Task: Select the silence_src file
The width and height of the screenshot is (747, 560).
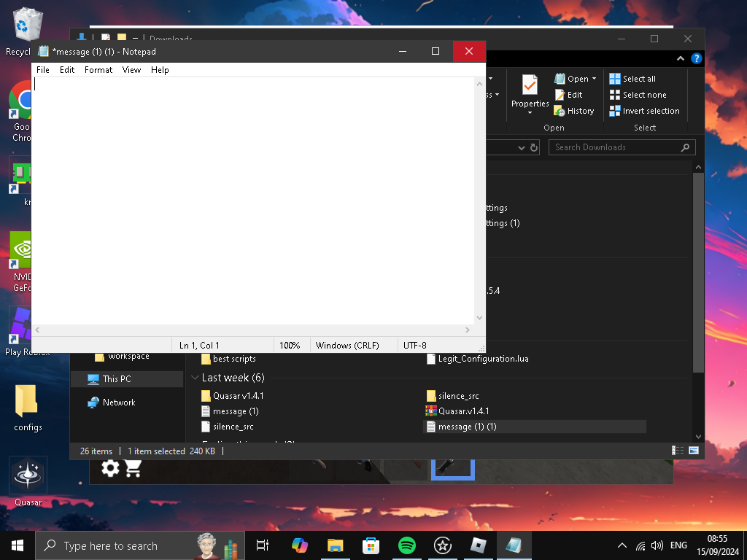Action: point(228,426)
